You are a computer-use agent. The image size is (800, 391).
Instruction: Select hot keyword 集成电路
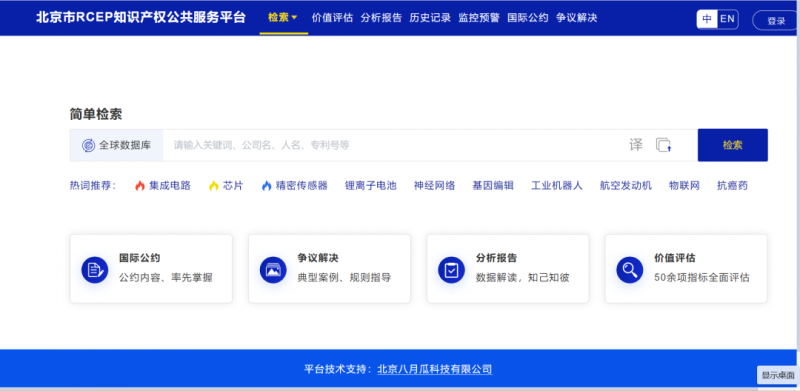point(170,186)
